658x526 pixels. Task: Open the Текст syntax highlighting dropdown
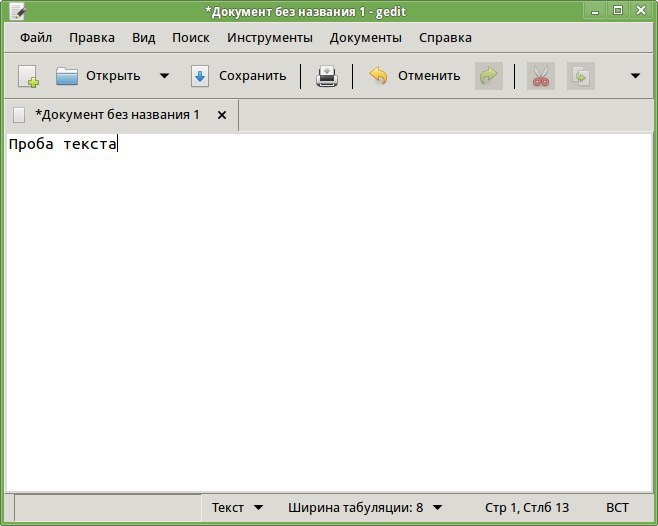point(237,508)
